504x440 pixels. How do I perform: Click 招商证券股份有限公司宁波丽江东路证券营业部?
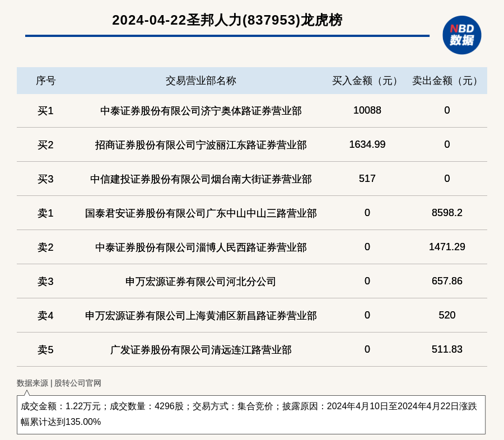[x=201, y=145]
